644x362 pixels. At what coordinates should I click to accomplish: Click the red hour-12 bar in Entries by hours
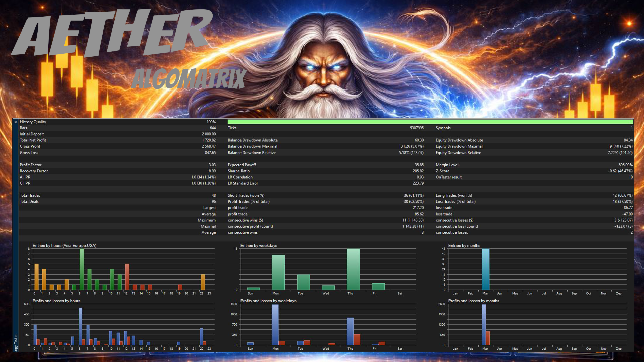(127, 277)
